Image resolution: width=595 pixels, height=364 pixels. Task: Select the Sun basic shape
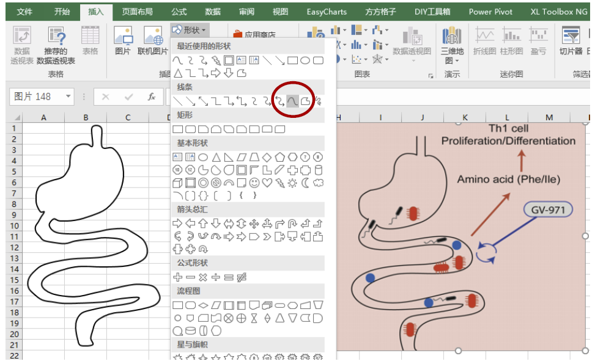tap(292, 183)
